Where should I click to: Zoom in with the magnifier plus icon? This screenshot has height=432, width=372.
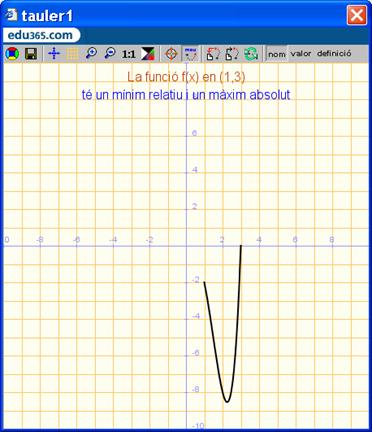91,53
